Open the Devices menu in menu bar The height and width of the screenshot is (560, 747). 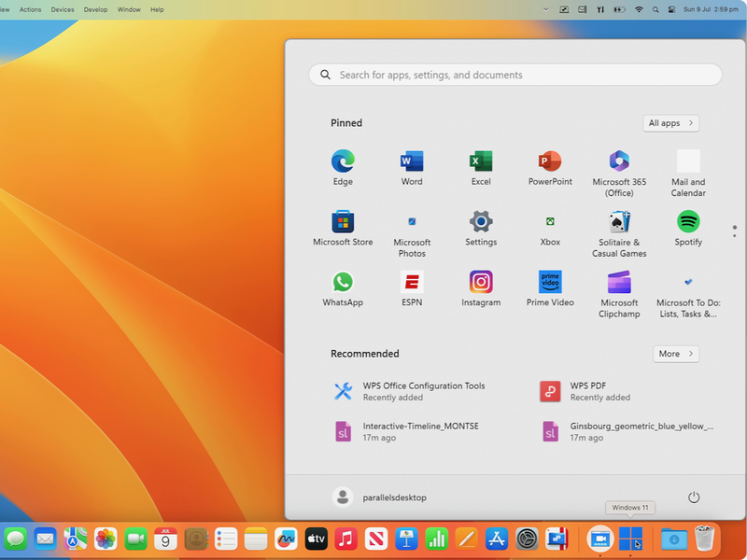[x=63, y=9]
